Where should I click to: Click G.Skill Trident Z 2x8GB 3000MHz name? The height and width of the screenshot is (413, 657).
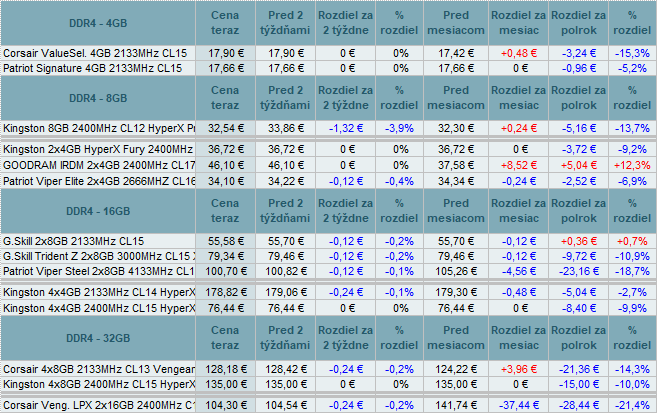coord(99,256)
